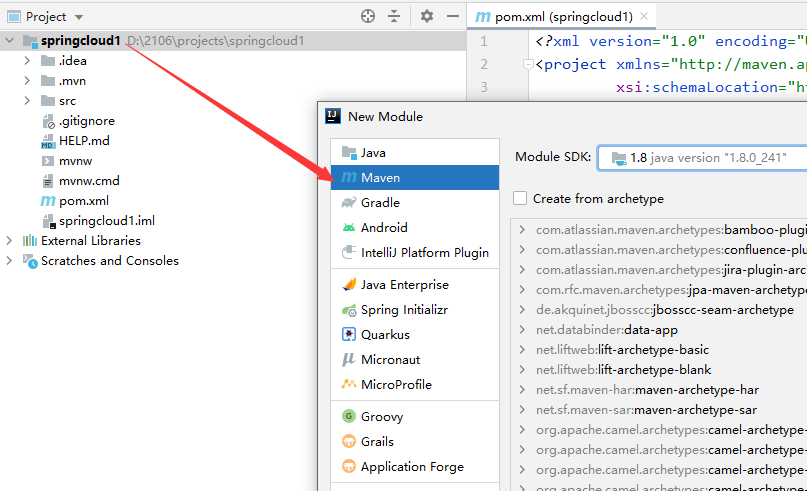Expand lift-archetype-blank entry
The height and width of the screenshot is (491, 807).
point(522,370)
